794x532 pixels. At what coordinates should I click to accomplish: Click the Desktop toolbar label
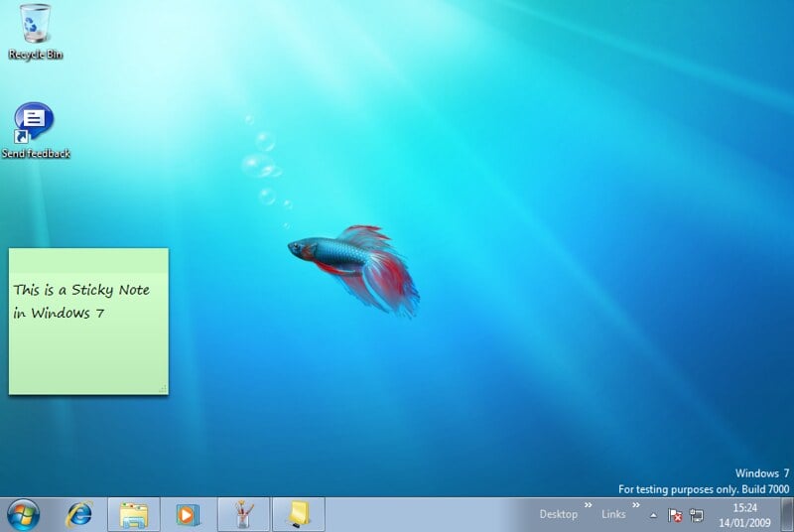tap(558, 514)
